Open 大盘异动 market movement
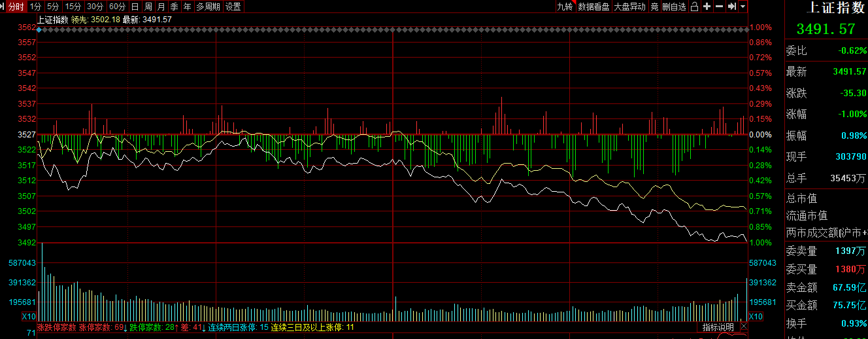Viewport: 868px width, 339px height. 629,7
